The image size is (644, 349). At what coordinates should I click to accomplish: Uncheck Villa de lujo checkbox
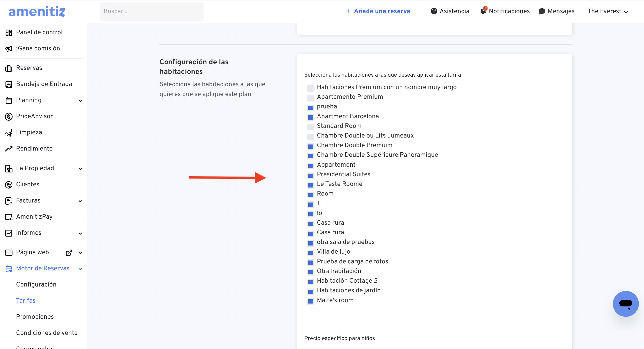[310, 253]
